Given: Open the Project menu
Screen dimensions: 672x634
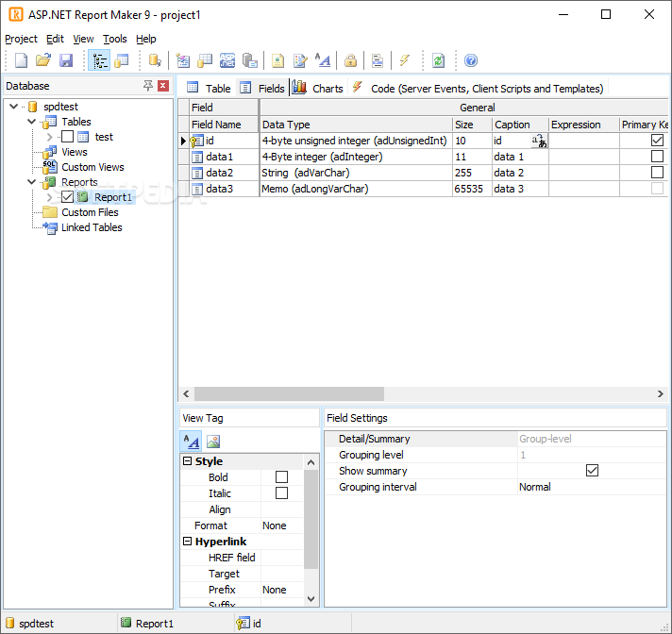Looking at the screenshot, I should [x=21, y=39].
